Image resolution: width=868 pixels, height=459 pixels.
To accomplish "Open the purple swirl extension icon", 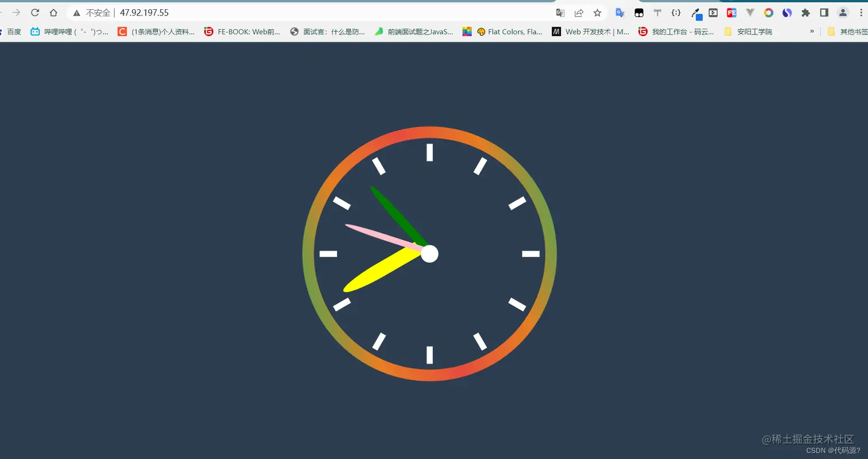I will 787,13.
